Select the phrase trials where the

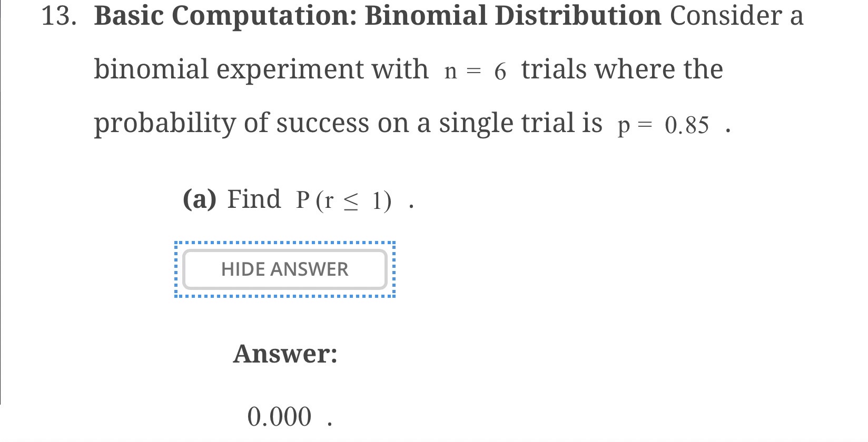(x=622, y=68)
